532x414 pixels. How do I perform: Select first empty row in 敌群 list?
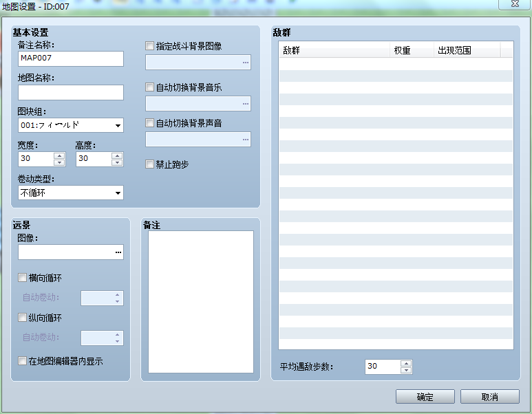[396, 64]
